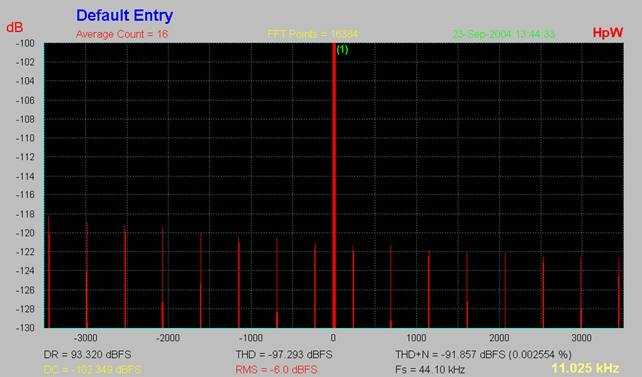This screenshot has height=377, width=642.
Task: Click the '-124' label on the dB axis
Action: (25, 271)
